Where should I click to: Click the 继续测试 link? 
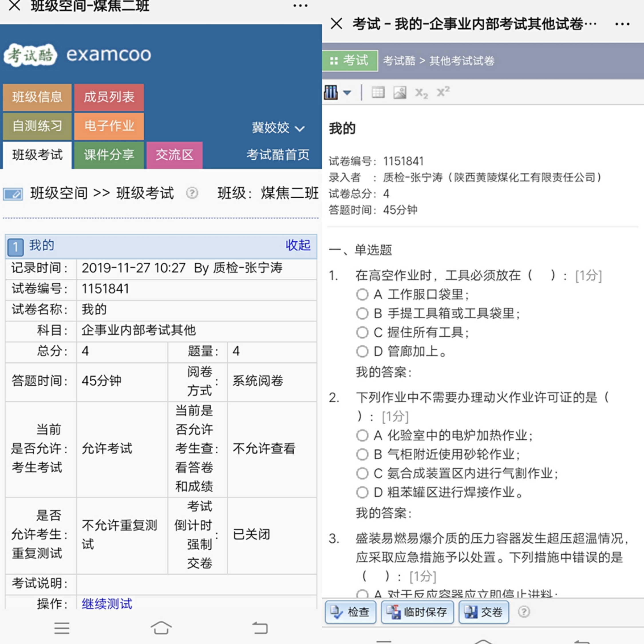point(107,603)
